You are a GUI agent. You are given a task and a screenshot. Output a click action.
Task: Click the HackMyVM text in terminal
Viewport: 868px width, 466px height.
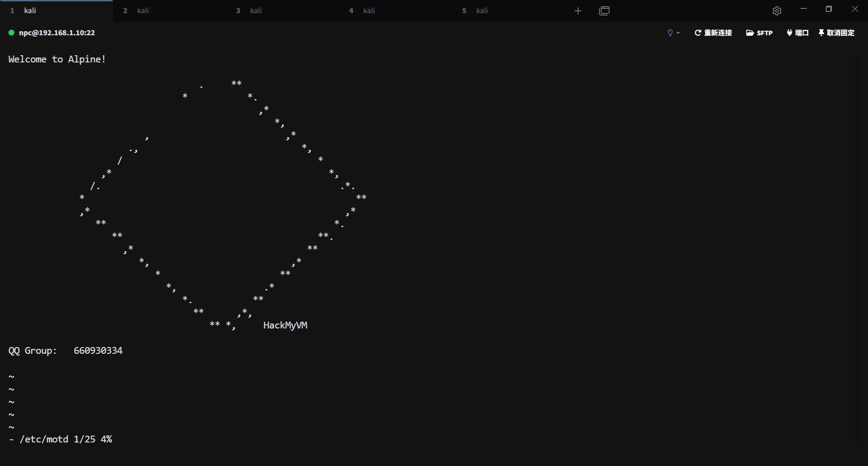pos(285,325)
